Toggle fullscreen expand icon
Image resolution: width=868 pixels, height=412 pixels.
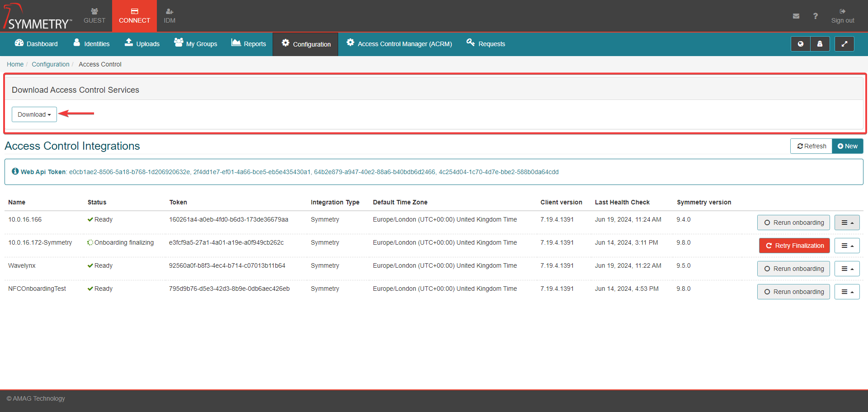click(x=844, y=44)
